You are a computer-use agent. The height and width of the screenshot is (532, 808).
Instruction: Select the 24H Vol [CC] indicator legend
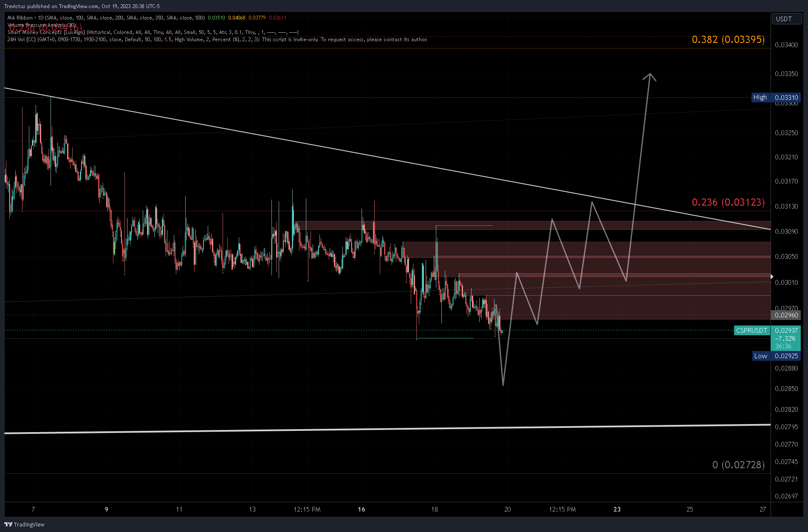[218, 40]
